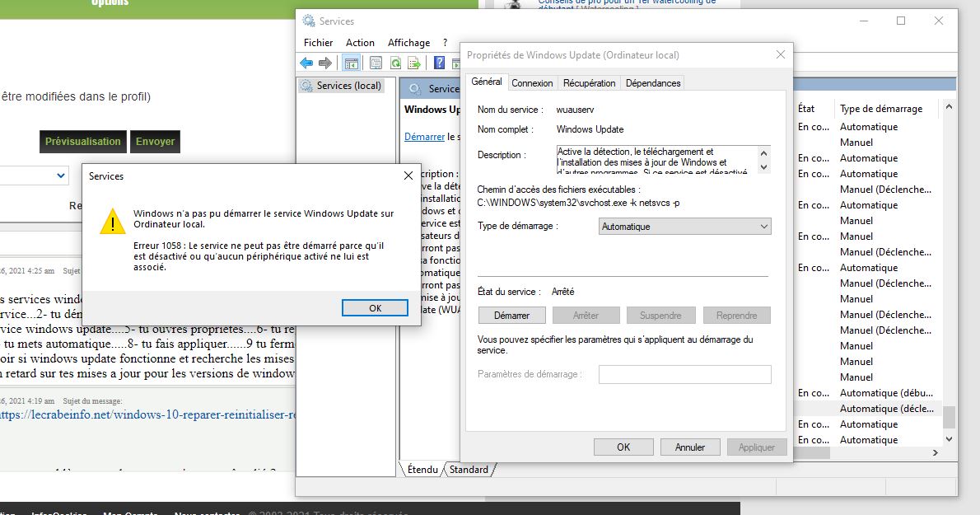Click the Services gear icon in title bar
Screen dimensions: 980x515
pos(309,21)
